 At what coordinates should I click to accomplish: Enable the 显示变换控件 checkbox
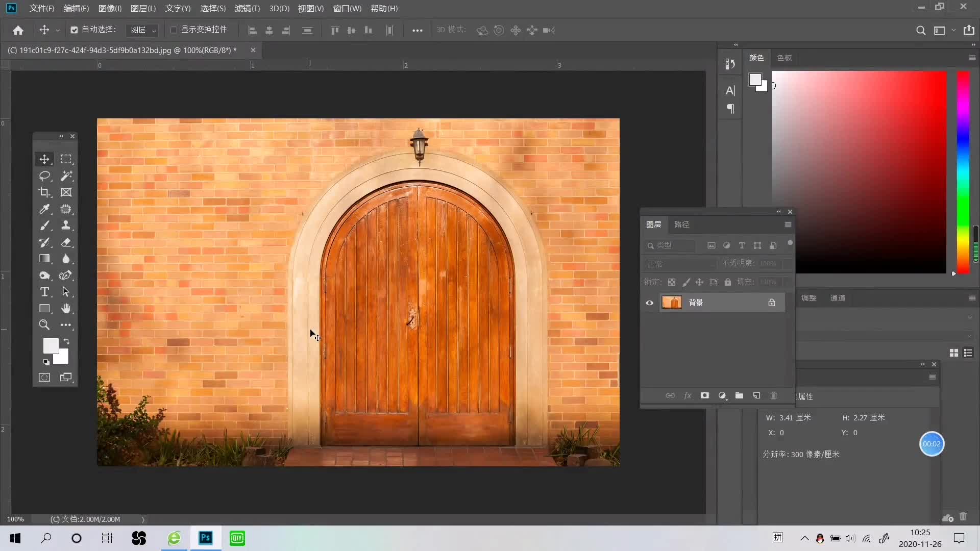174,30
